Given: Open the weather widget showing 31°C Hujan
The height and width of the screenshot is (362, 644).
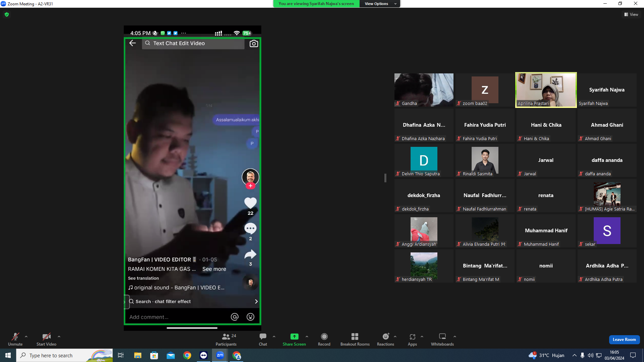Looking at the screenshot, I should [546, 355].
